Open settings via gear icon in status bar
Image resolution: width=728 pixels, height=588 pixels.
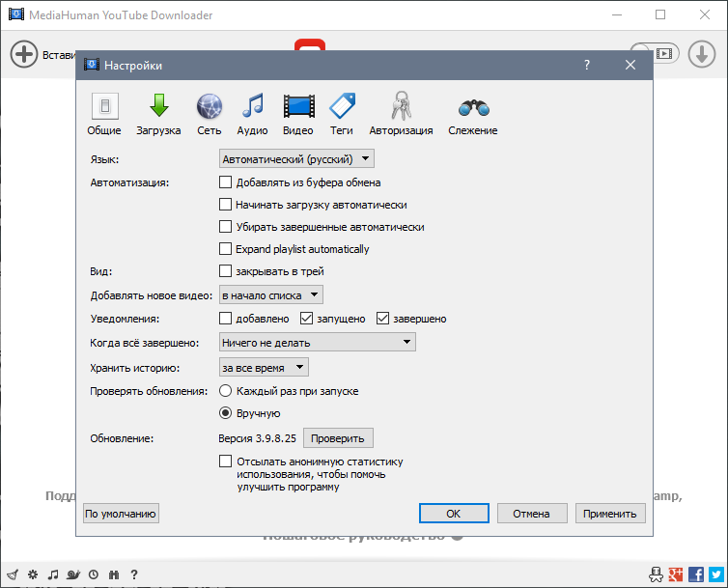[33, 574]
